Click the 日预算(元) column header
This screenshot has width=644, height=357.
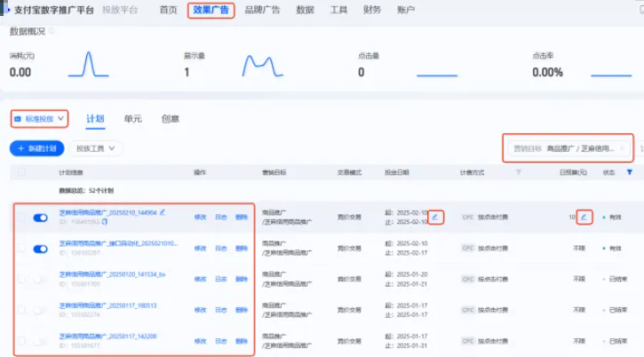pos(573,172)
